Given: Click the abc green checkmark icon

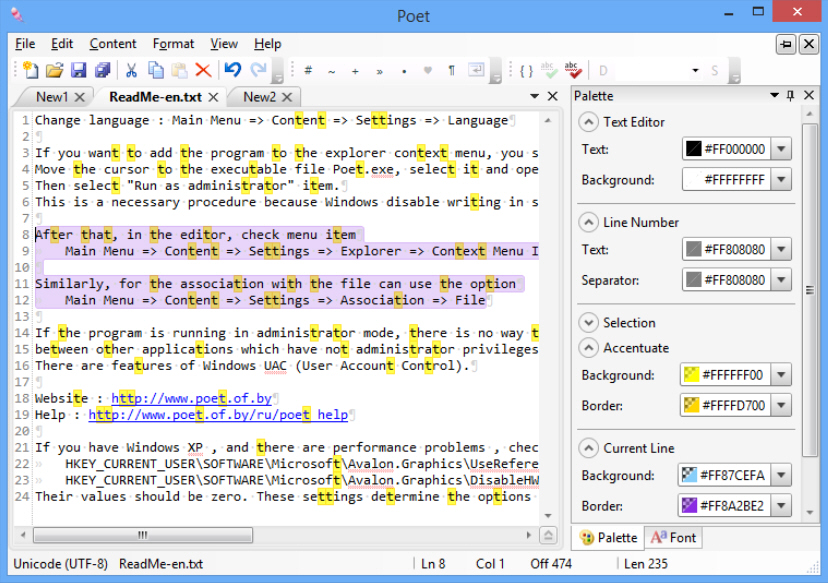Looking at the screenshot, I should [549, 70].
